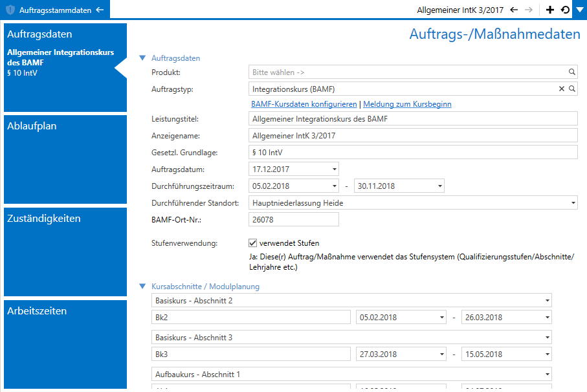Click the back arrow next to Auftragsstammdaten
This screenshot has width=587, height=392.
click(100, 10)
